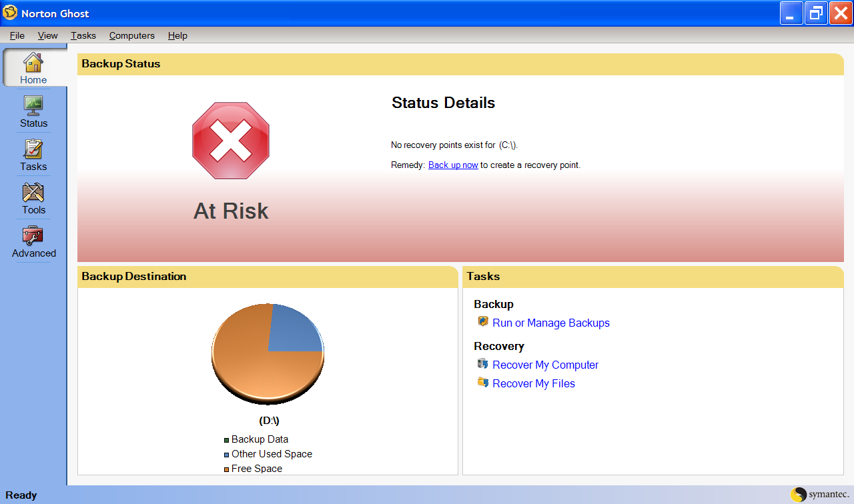Open the Tasks menu in menu bar

click(83, 35)
